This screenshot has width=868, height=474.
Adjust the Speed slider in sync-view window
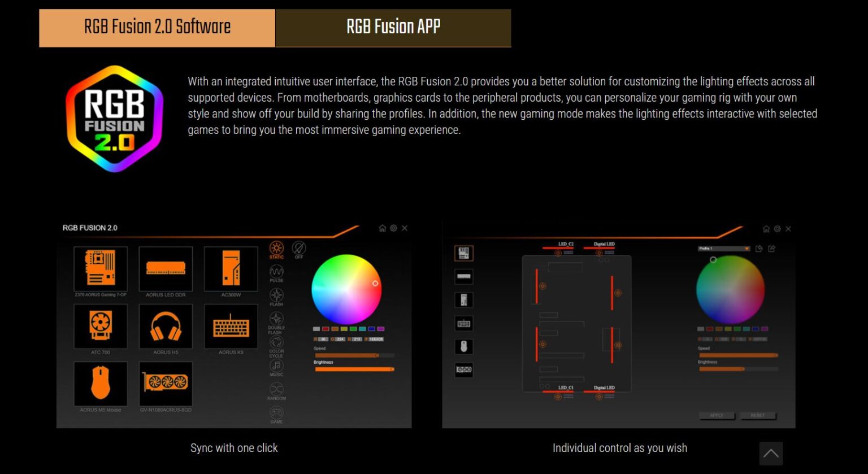click(x=355, y=355)
